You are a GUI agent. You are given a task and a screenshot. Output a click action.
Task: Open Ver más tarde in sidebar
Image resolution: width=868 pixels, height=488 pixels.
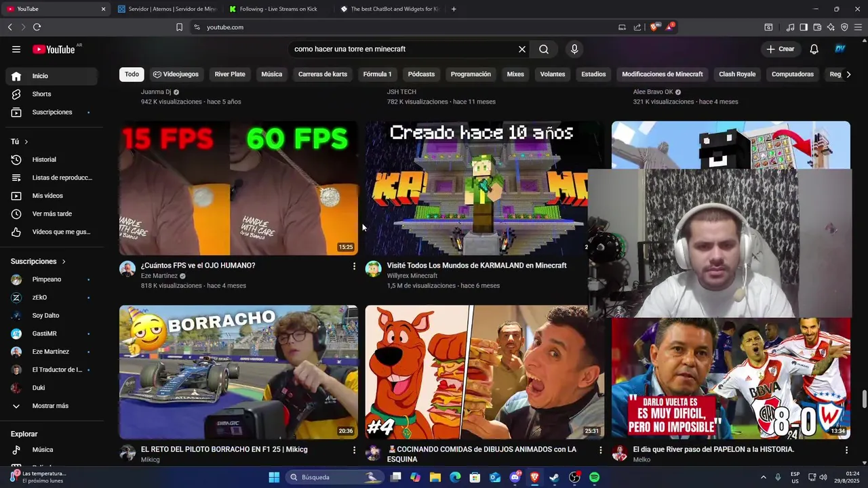coord(52,213)
